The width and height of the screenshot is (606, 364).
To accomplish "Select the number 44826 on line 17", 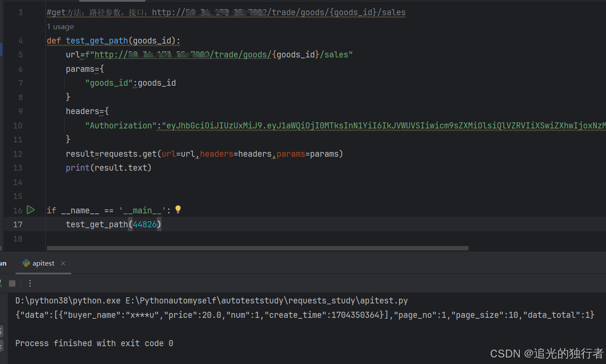I will 145,224.
